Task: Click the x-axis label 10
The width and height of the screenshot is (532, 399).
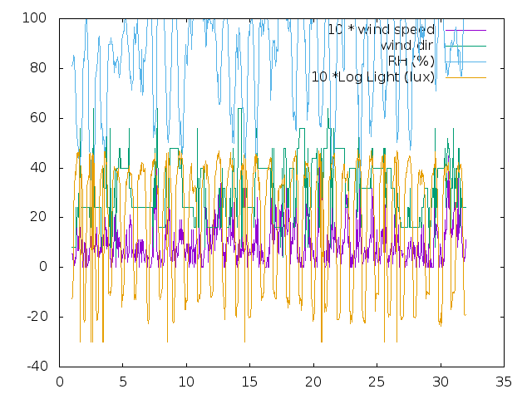Action: point(186,382)
